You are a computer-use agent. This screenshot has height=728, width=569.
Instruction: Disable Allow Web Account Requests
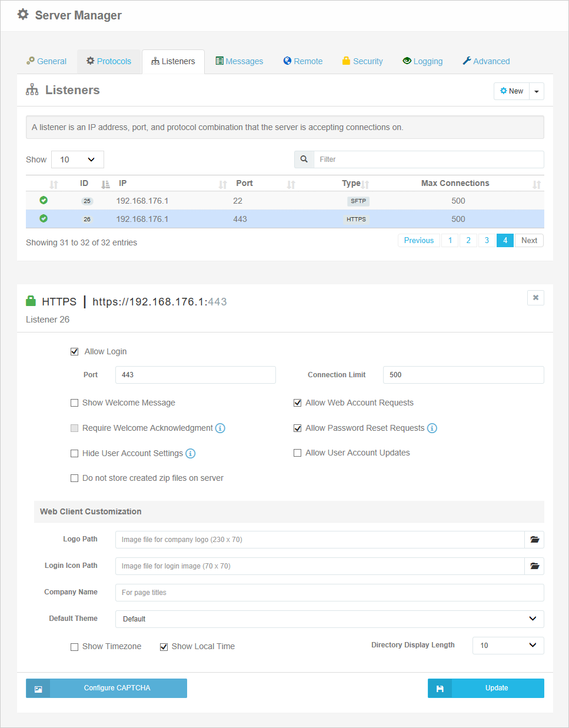[297, 403]
